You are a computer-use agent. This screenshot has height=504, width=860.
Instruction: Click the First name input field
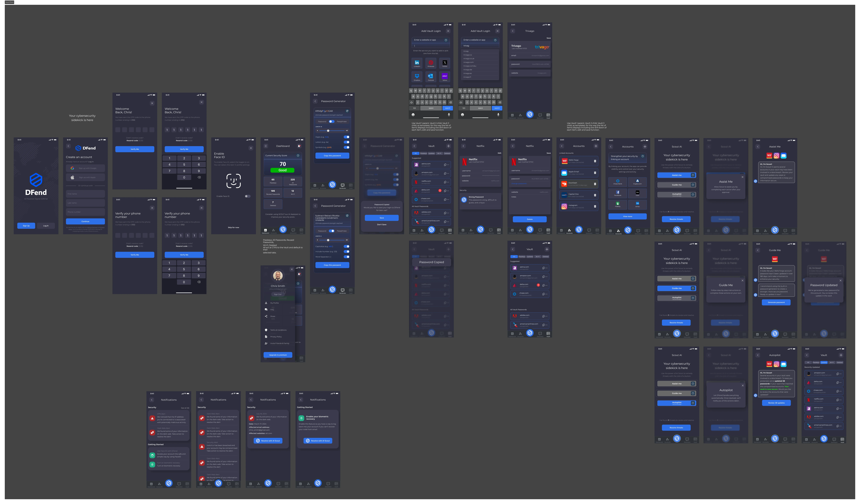(x=85, y=194)
